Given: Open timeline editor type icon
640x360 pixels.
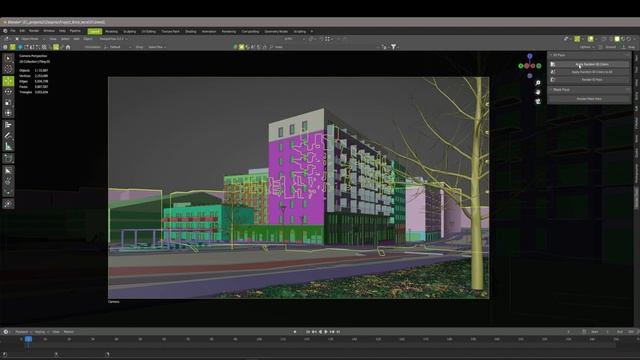Looking at the screenshot, I should [5, 332].
